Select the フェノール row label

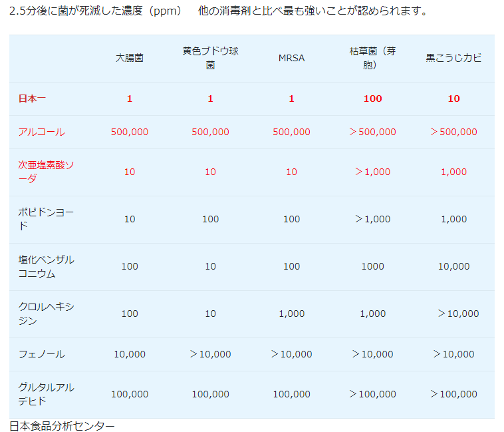pos(41,354)
